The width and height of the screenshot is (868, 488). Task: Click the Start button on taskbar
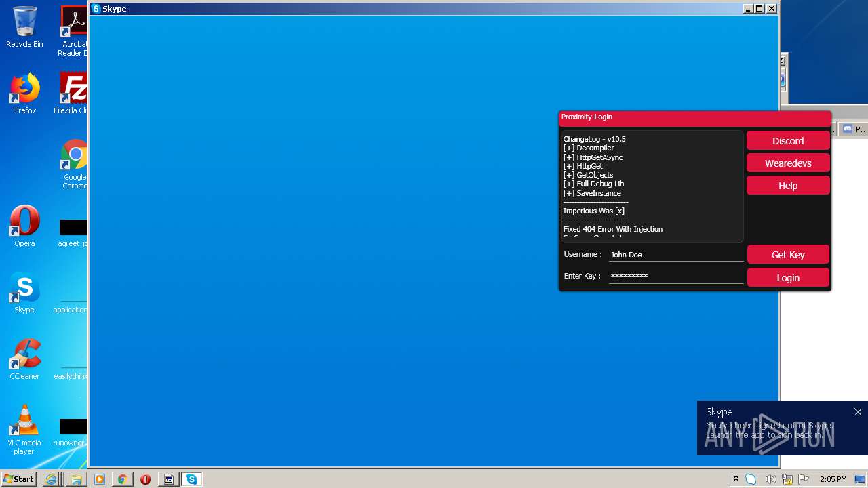coord(18,479)
